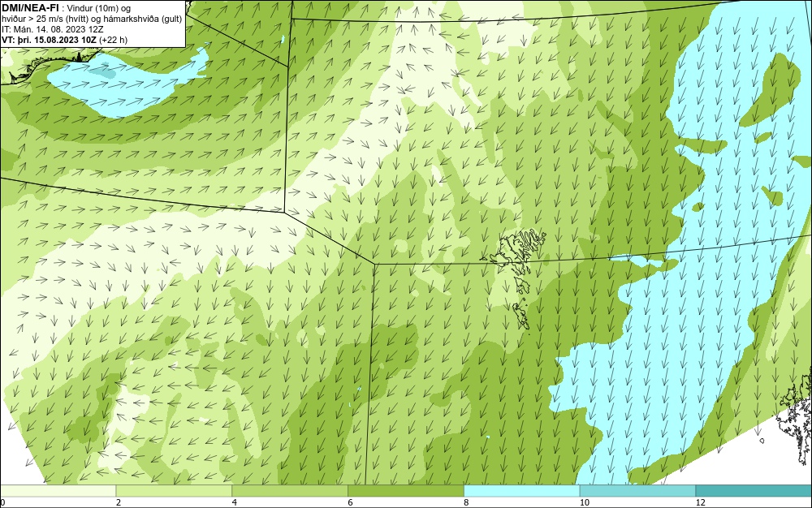This screenshot has width=812, height=508.
Task: Click the legend label "10"
Action: pyautogui.click(x=585, y=502)
